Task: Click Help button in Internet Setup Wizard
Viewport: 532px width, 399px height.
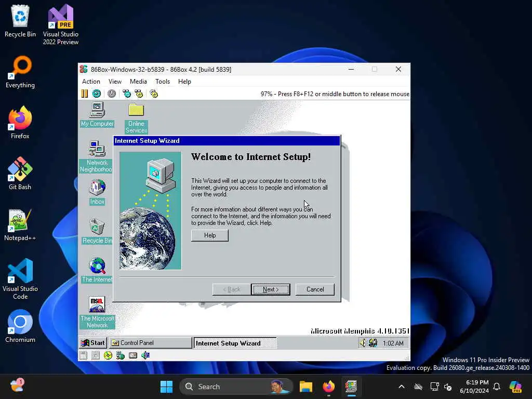Action: [210, 235]
